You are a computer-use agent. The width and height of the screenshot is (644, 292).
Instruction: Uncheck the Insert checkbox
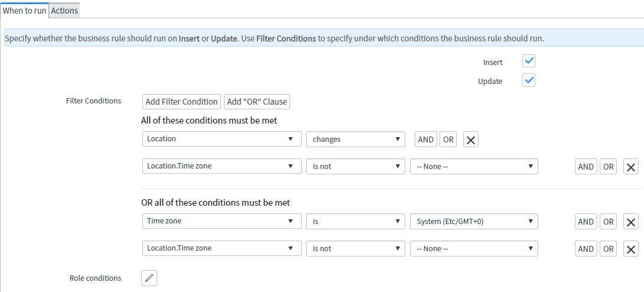(529, 61)
